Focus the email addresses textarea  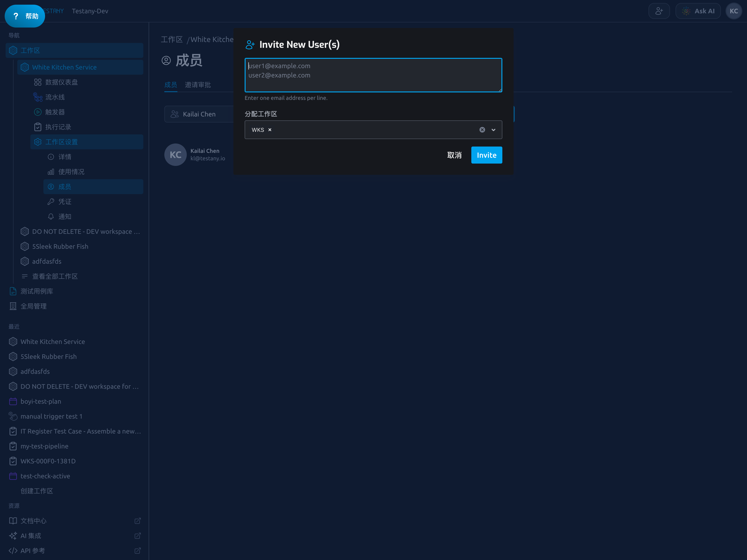coord(373,75)
